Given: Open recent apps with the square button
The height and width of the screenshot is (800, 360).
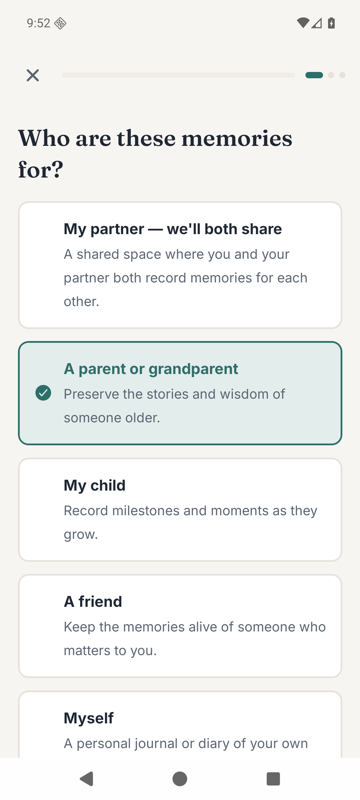Looking at the screenshot, I should [273, 779].
